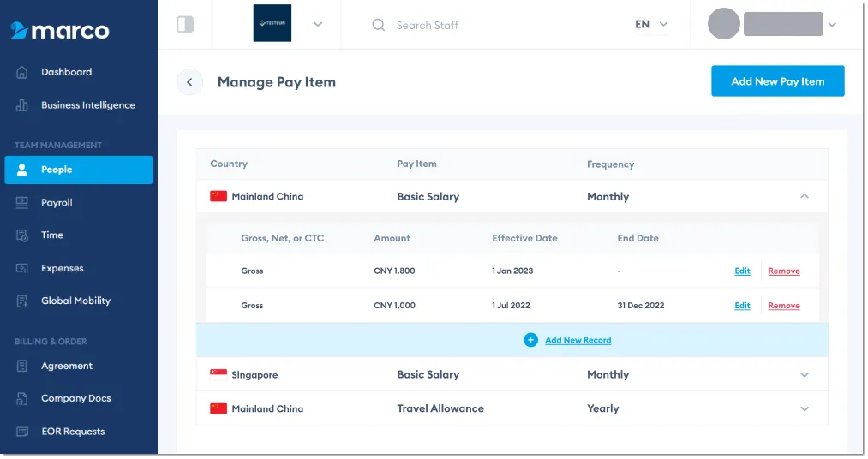Click the China flag in Basic Salary row
The height and width of the screenshot is (459, 868).
218,196
